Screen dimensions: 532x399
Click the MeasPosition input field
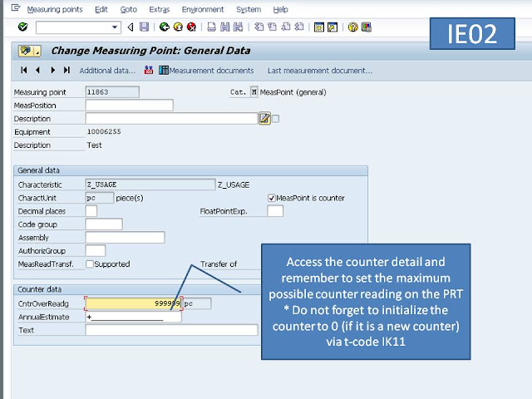click(x=130, y=106)
